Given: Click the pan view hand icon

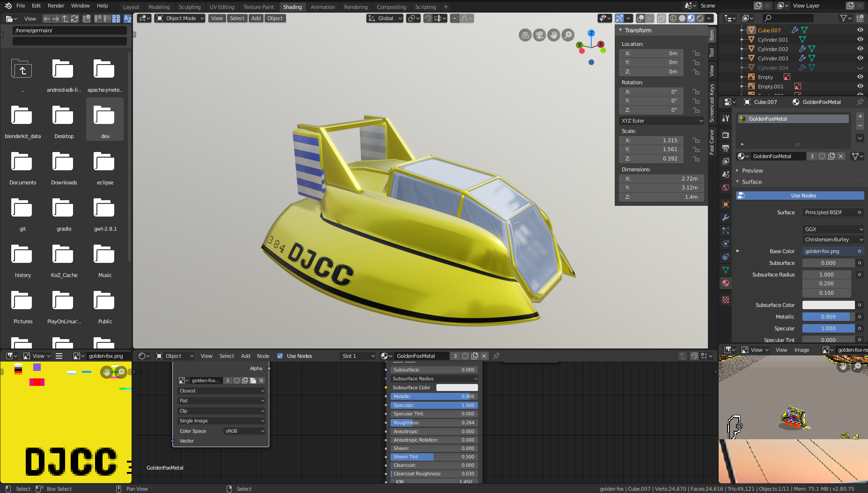Looking at the screenshot, I should pyautogui.click(x=554, y=35).
